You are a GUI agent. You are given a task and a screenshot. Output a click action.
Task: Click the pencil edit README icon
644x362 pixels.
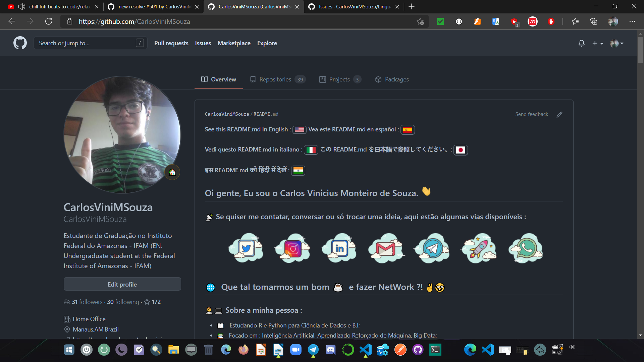coord(559,114)
